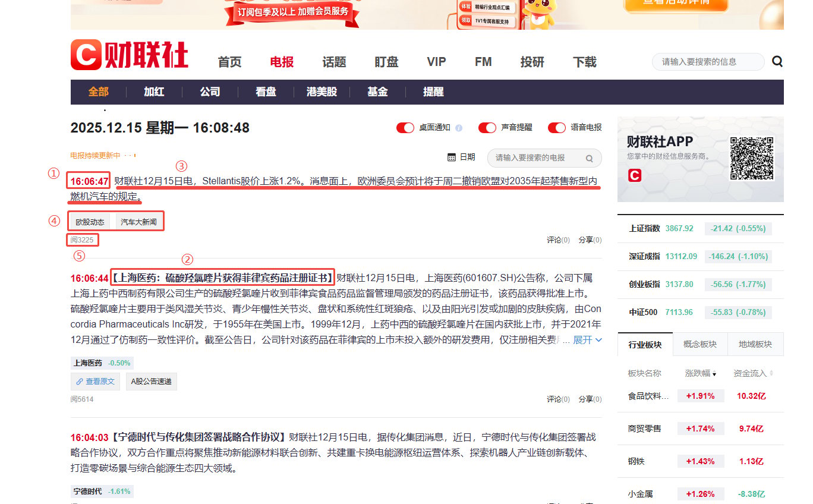Image resolution: width=813 pixels, height=504 pixels.
Task: Click 分享(0) under 上海医药 news
Action: (x=590, y=399)
